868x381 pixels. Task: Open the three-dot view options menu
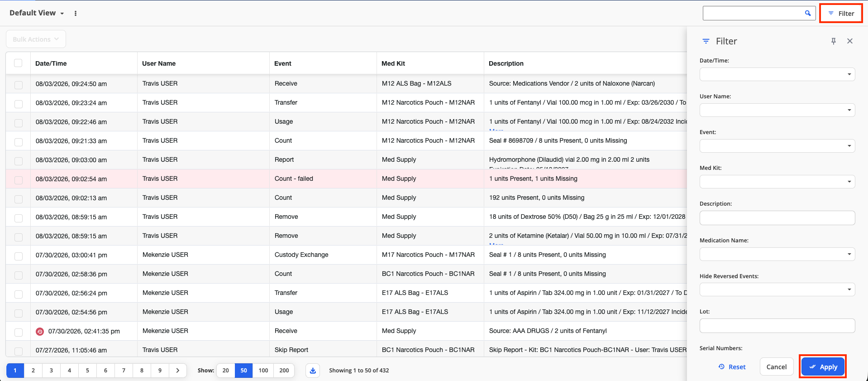pyautogui.click(x=76, y=13)
